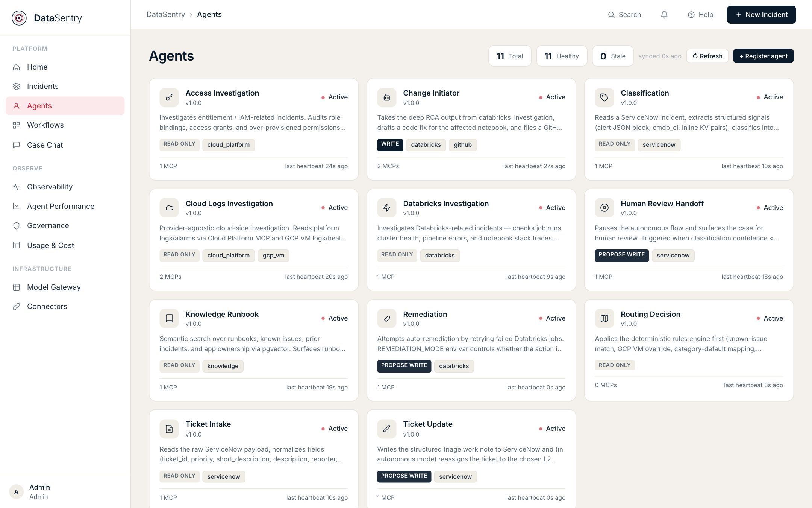Click the Classification tag icon
This screenshot has width=812, height=508.
pos(604,97)
